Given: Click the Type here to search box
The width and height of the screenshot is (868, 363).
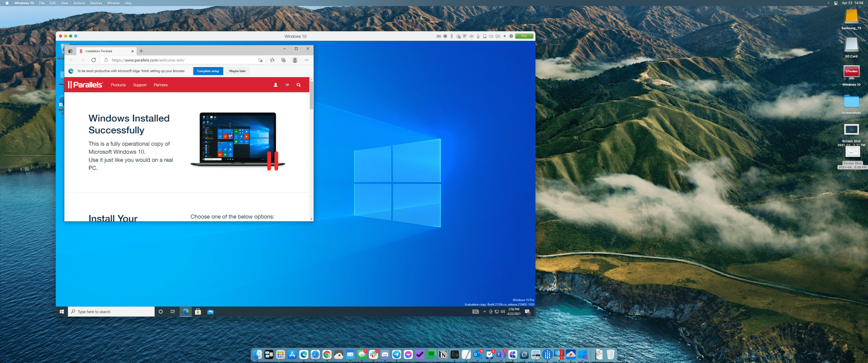Looking at the screenshot, I should (111, 312).
